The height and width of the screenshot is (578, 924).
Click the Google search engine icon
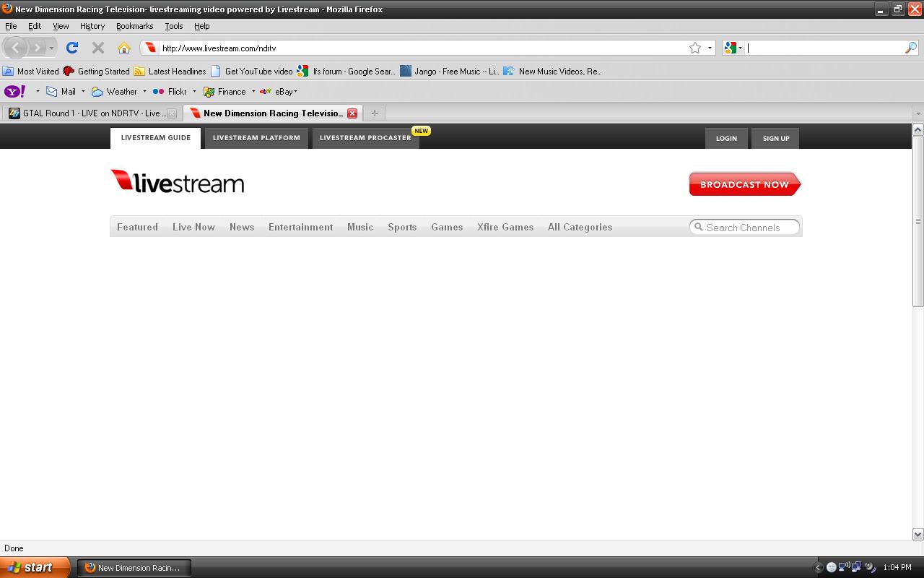tap(731, 48)
